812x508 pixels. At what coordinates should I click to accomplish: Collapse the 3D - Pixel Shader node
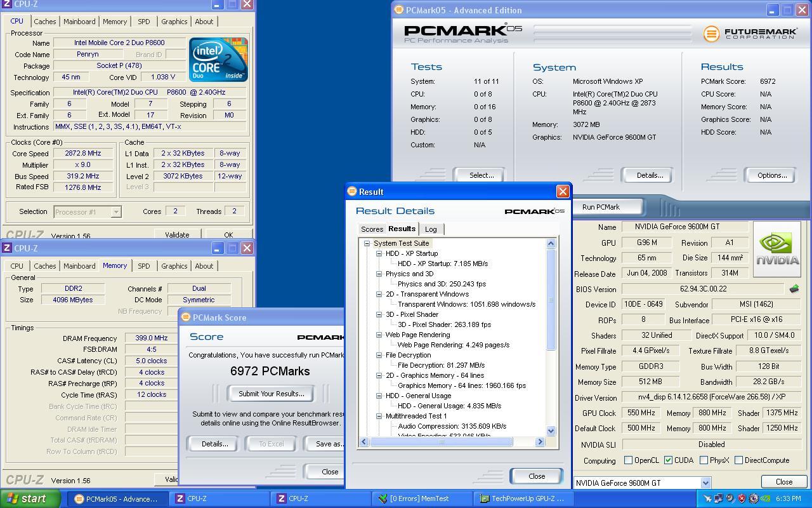tap(379, 314)
